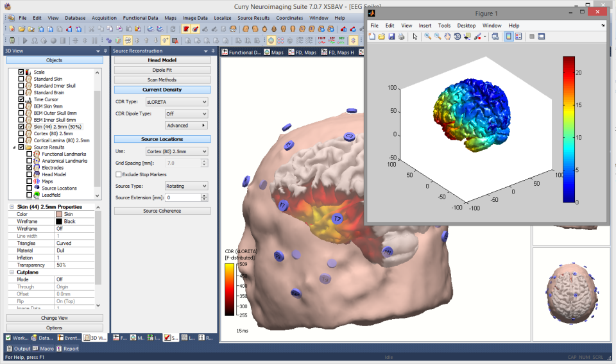This screenshot has width=616, height=364.
Task: Select the Zoom In tool in Figure 1
Action: coord(427,37)
